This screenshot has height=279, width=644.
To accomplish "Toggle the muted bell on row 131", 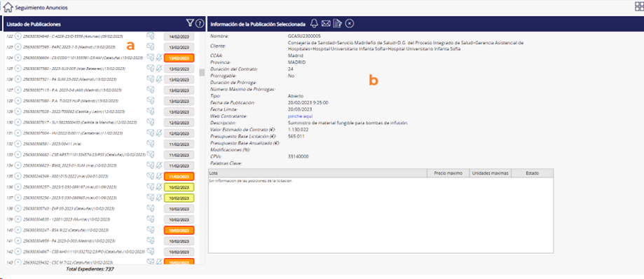I will (159, 133).
